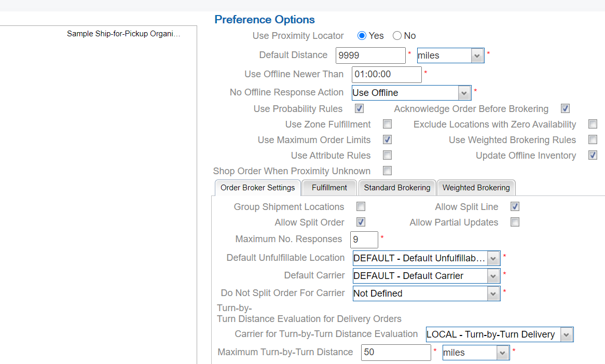
Task: Open the Fulfillment tab
Action: coord(329,188)
